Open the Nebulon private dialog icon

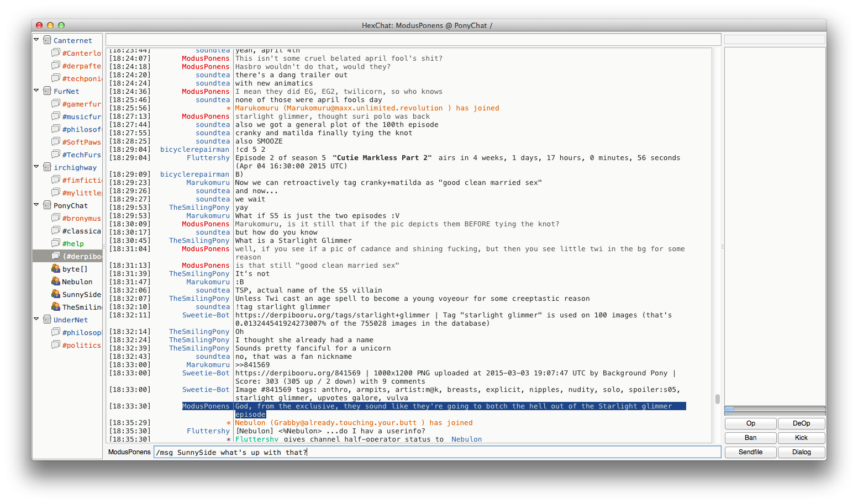click(56, 281)
